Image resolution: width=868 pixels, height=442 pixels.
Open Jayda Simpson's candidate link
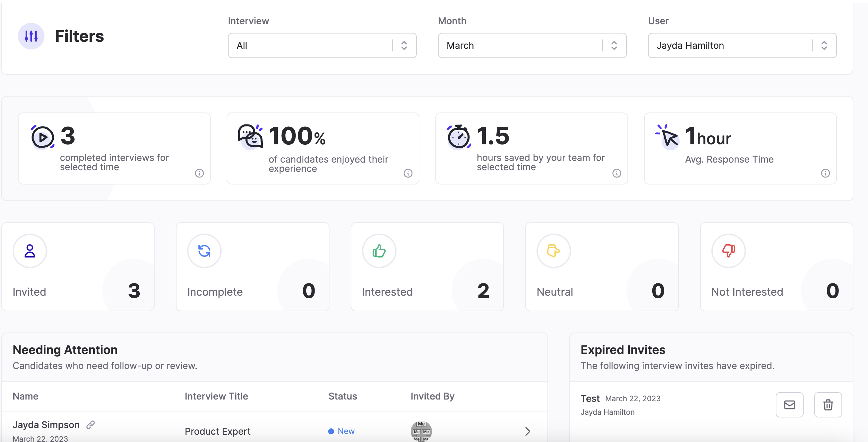(90, 424)
